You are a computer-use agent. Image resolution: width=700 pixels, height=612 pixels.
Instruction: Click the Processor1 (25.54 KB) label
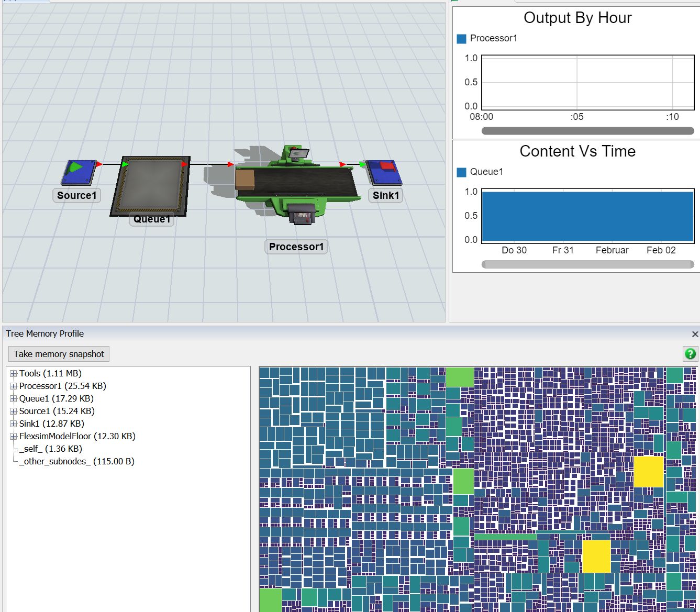63,386
